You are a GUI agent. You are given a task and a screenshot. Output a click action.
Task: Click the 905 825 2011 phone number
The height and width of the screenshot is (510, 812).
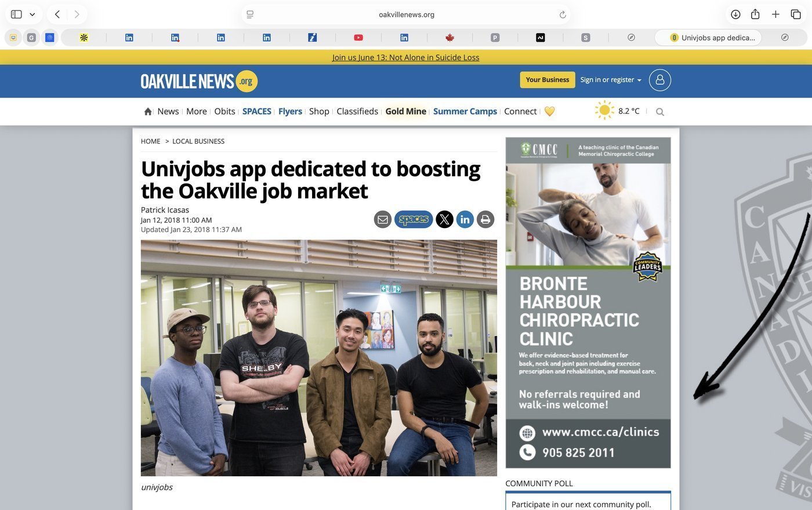578,453
